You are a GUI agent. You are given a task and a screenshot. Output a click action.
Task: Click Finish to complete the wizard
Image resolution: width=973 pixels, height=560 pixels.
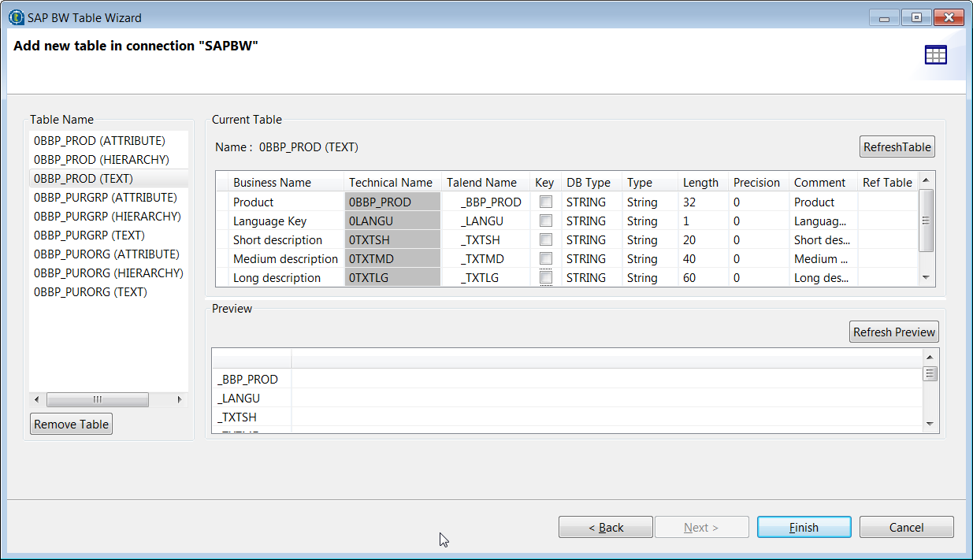click(x=804, y=528)
